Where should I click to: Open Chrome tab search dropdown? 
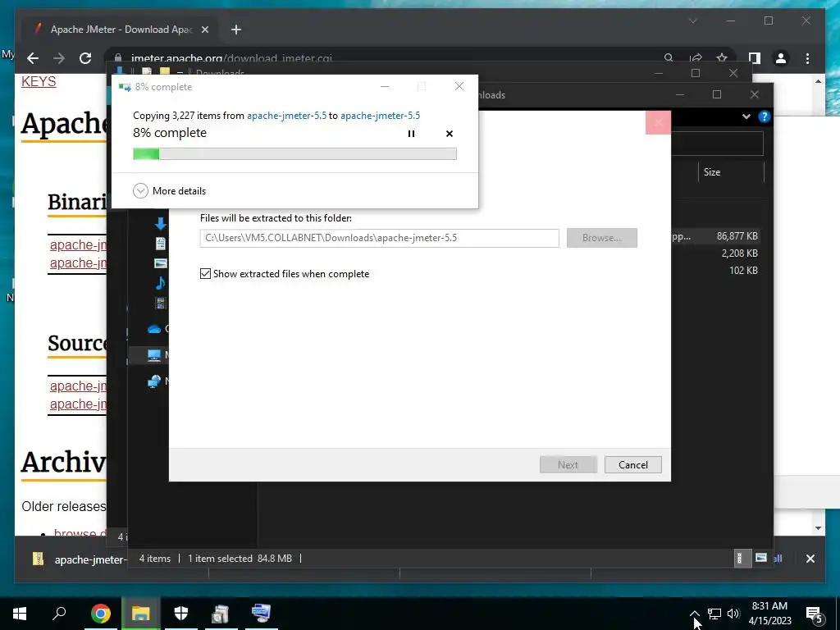click(692, 21)
